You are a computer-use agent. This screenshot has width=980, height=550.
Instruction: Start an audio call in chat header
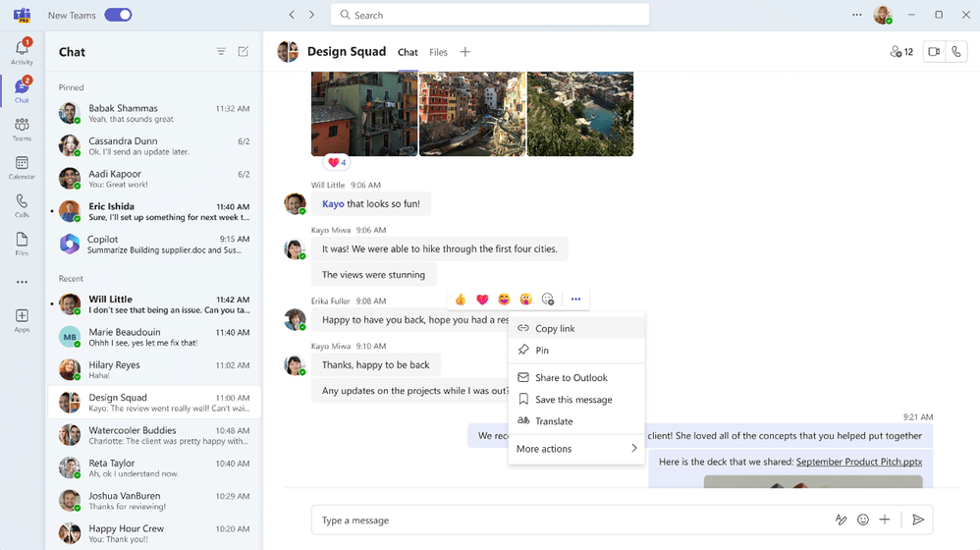pos(956,52)
